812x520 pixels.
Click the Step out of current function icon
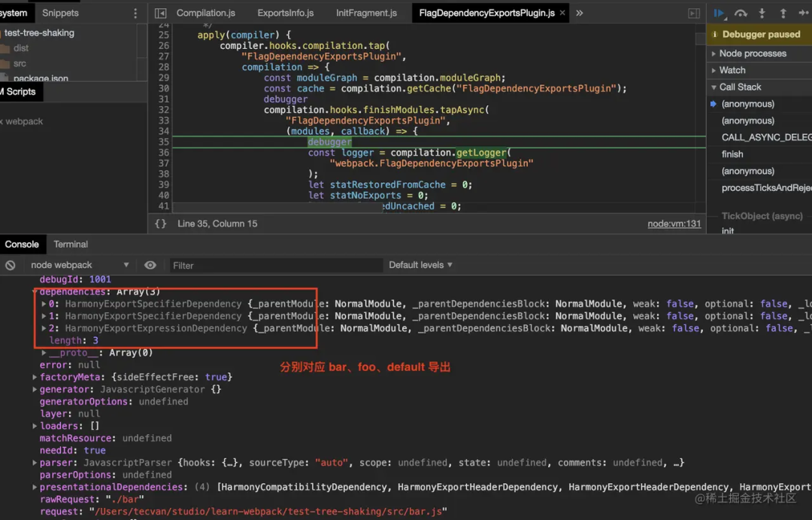pyautogui.click(x=783, y=13)
